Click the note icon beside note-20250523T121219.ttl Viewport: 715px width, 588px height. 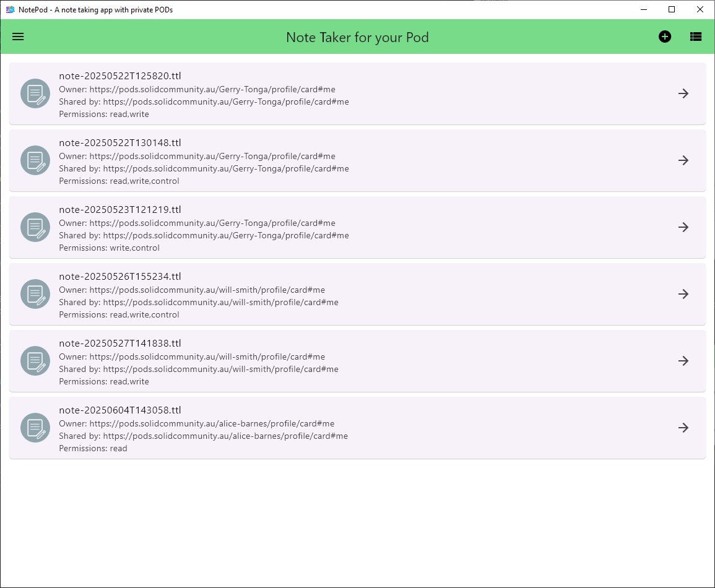pos(35,227)
